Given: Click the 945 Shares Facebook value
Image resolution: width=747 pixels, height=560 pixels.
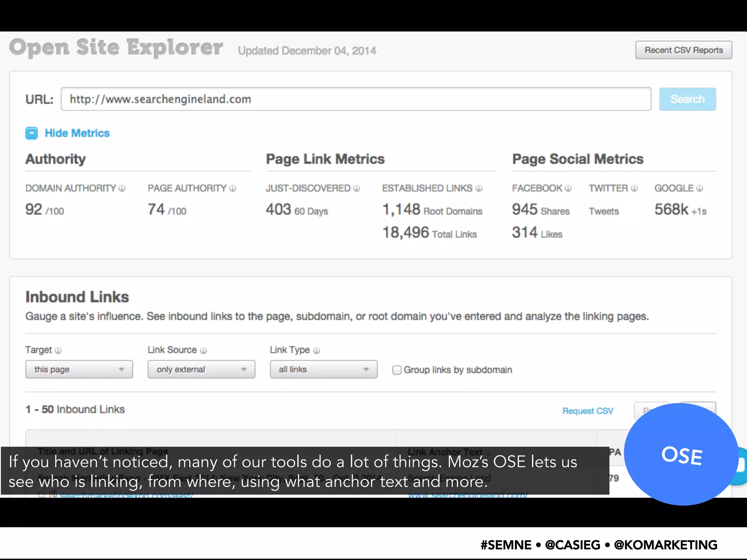Looking at the screenshot, I should click(x=541, y=210).
